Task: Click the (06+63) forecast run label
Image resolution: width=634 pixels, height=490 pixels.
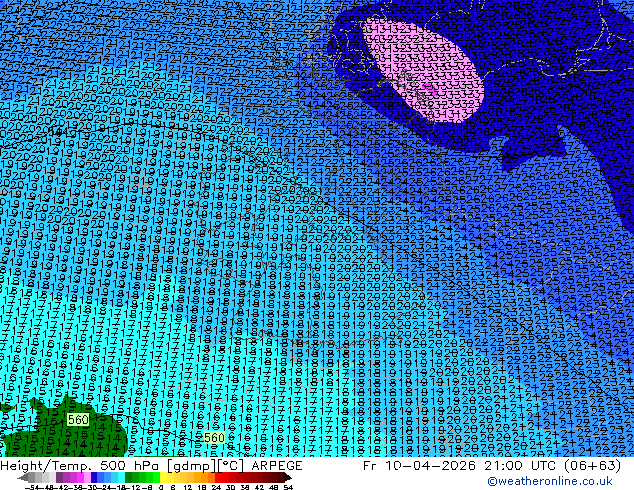Action: pos(592,466)
